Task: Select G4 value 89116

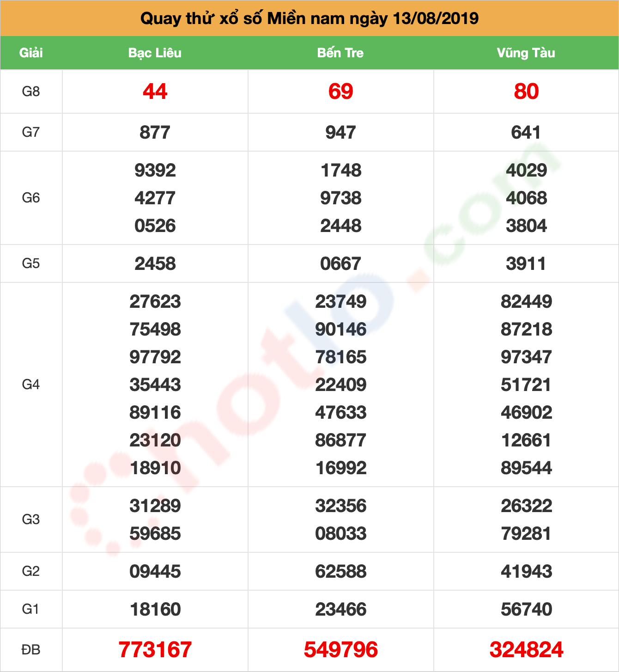Action: point(155,413)
